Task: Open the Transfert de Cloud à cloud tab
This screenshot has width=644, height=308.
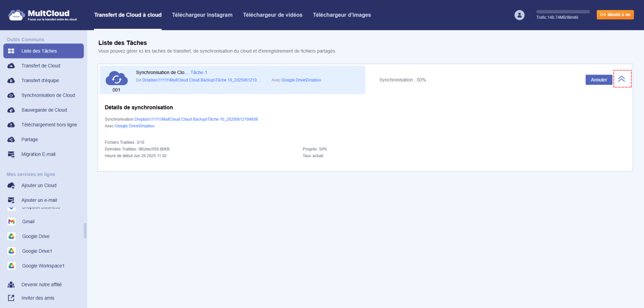Action: (x=127, y=15)
